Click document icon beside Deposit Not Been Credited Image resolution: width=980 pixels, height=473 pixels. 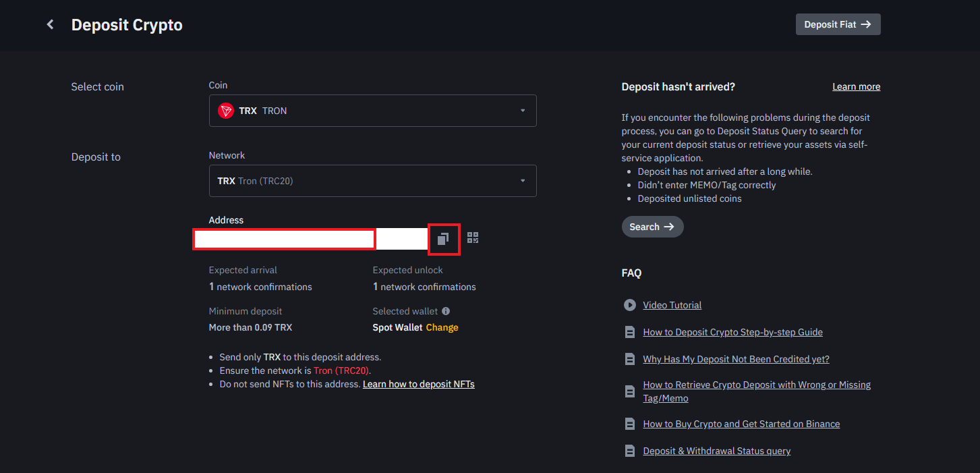point(629,359)
